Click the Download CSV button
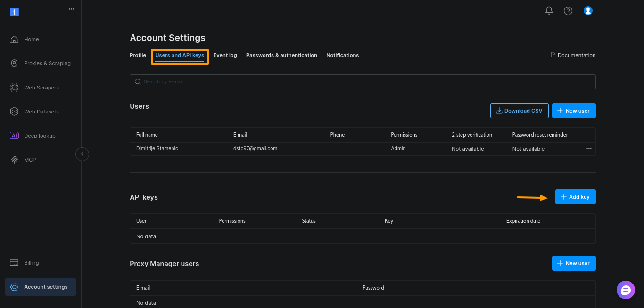The width and height of the screenshot is (644, 308). pos(519,110)
